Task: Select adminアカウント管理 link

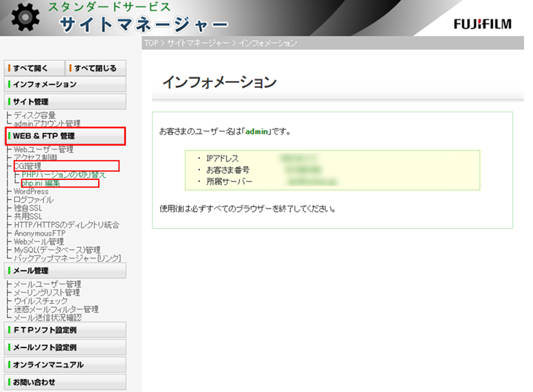Action: pos(46,124)
